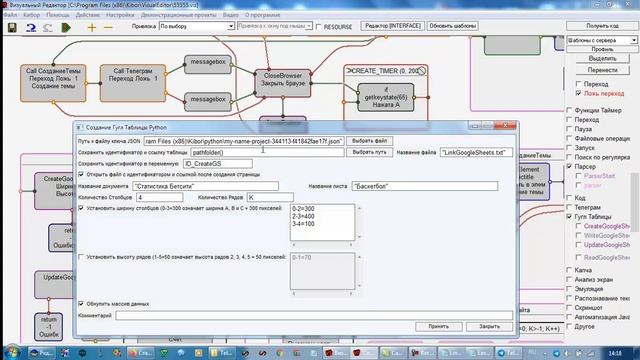Select the CloseBrowser node on canvas
The width and height of the screenshot is (640, 360).
point(283,83)
